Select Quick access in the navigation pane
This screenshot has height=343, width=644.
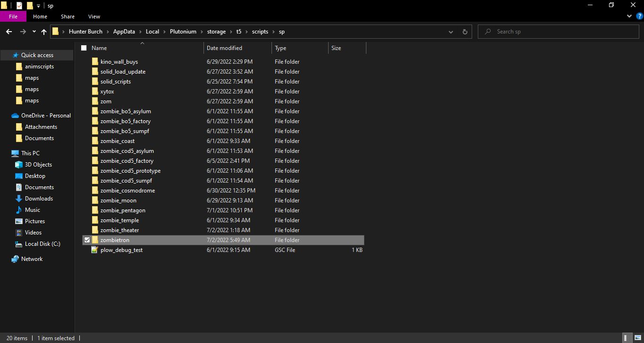37,55
